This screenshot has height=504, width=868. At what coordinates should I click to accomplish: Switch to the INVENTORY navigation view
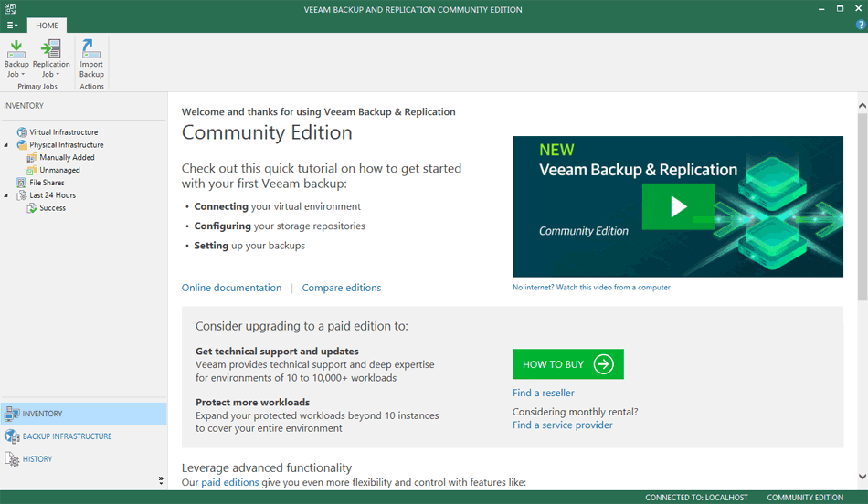83,414
